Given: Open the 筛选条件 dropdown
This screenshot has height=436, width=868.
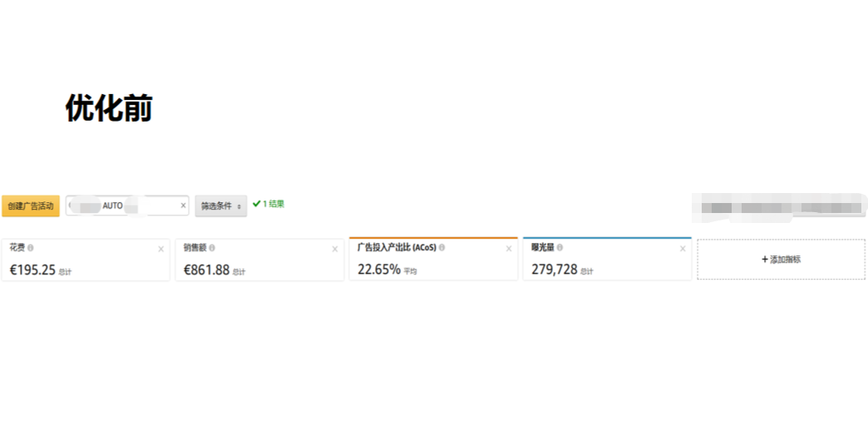Looking at the screenshot, I should click(x=221, y=206).
